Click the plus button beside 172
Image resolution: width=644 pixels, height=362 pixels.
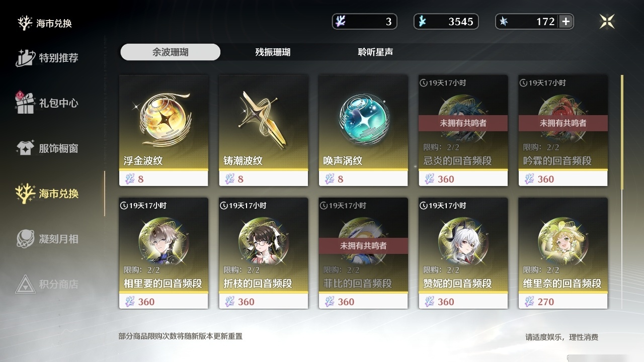pos(566,22)
